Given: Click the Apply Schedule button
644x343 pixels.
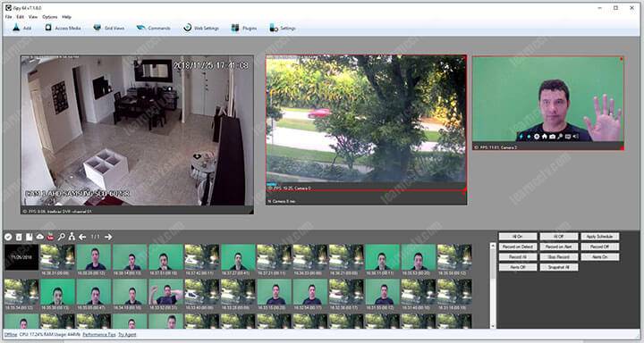Looking at the screenshot, I should point(599,237).
